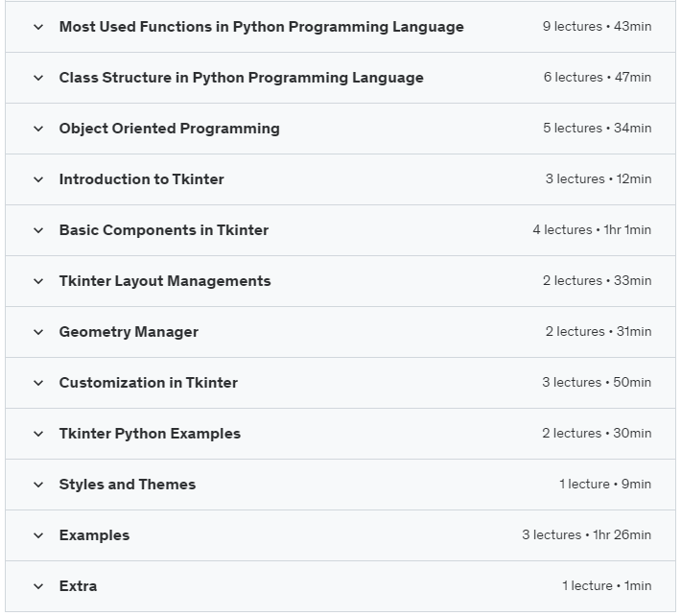This screenshot has height=616, width=681.
Task: Open Class Structure in Python Programming Language
Action: click(x=242, y=78)
